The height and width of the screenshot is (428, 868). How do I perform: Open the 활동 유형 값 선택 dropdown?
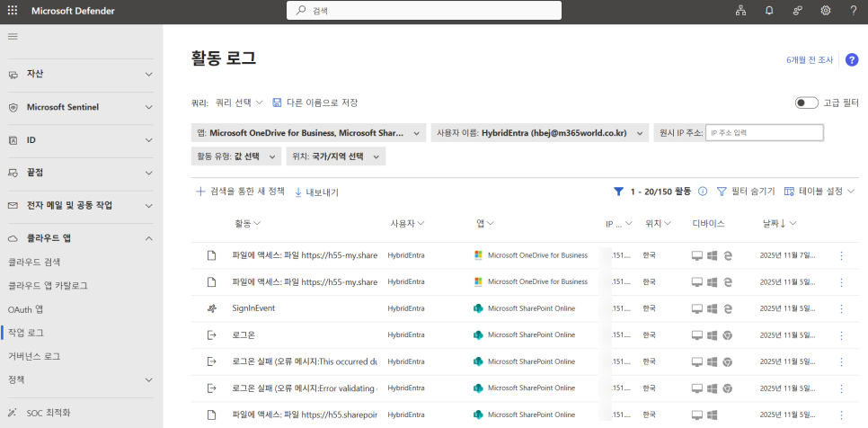click(236, 156)
